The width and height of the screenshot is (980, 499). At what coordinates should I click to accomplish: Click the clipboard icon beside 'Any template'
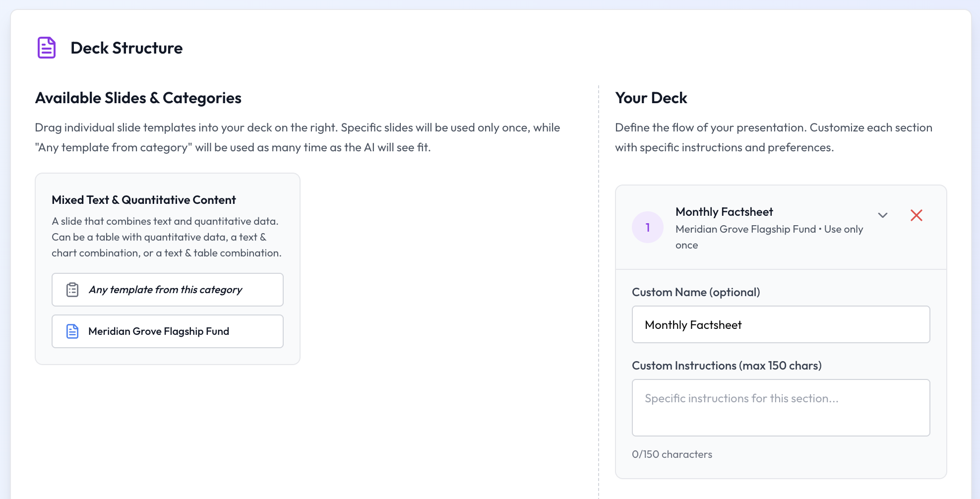[72, 290]
